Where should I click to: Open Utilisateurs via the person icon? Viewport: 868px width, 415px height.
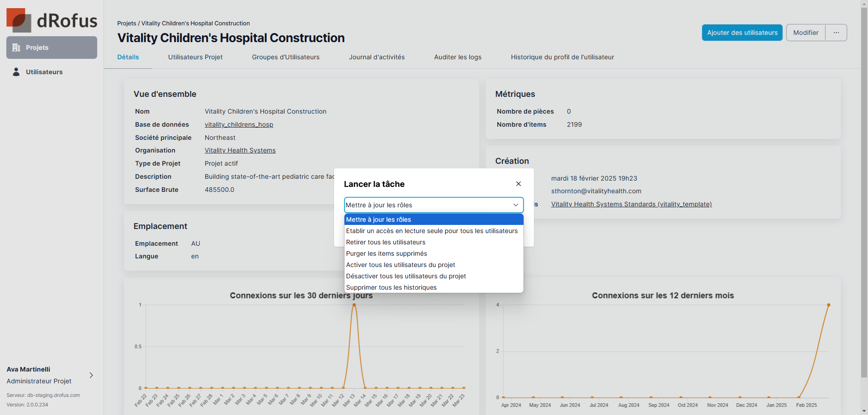click(x=16, y=72)
